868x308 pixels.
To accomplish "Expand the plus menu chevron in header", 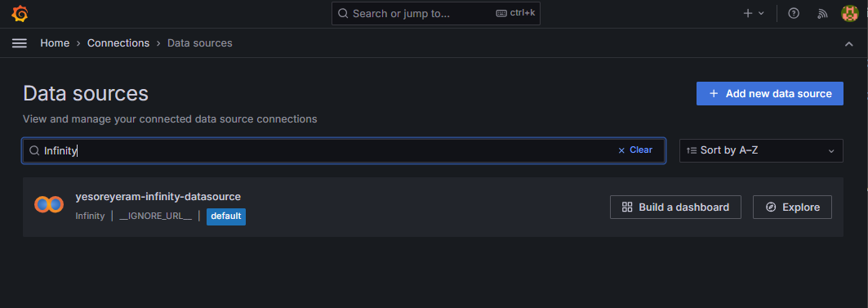I will [x=761, y=14].
